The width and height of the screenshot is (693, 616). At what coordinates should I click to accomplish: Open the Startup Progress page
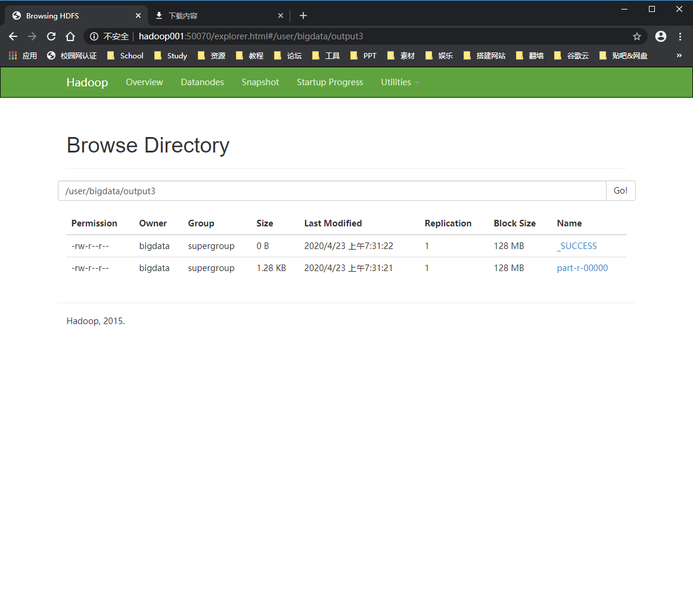[330, 82]
